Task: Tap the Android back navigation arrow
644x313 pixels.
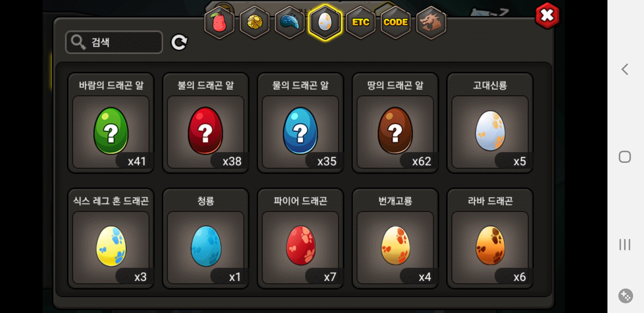Action: pos(625,69)
